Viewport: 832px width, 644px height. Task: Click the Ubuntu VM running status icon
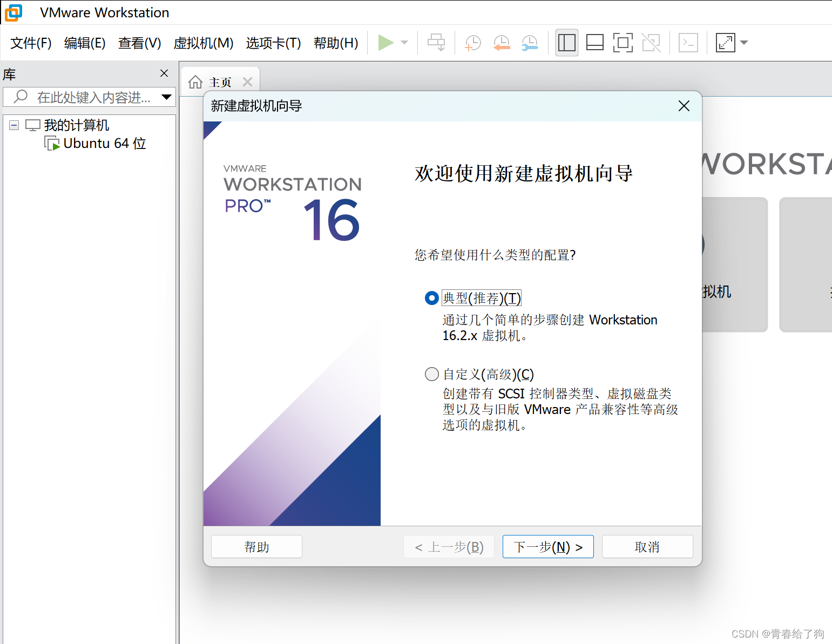click(x=52, y=144)
